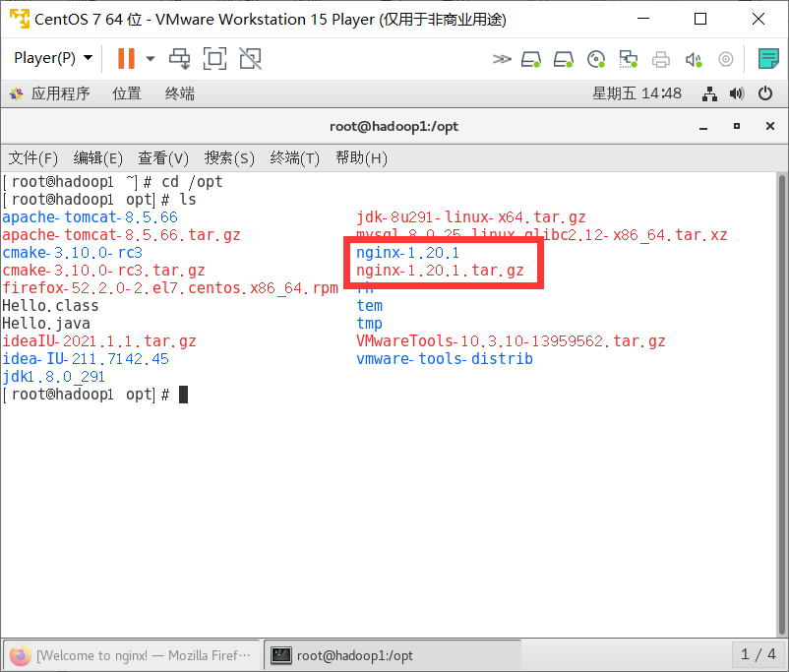
Task: Click the virtual sound card icon
Action: [695, 59]
